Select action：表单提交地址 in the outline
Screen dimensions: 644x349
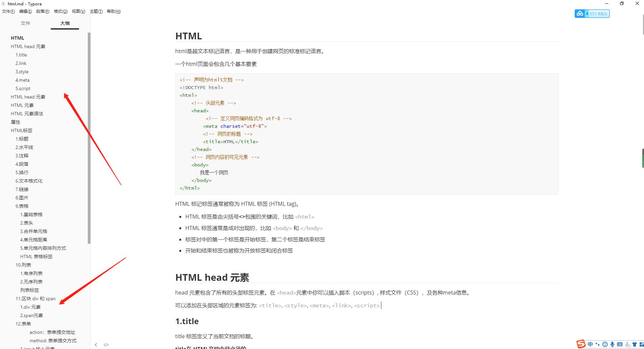(52, 332)
